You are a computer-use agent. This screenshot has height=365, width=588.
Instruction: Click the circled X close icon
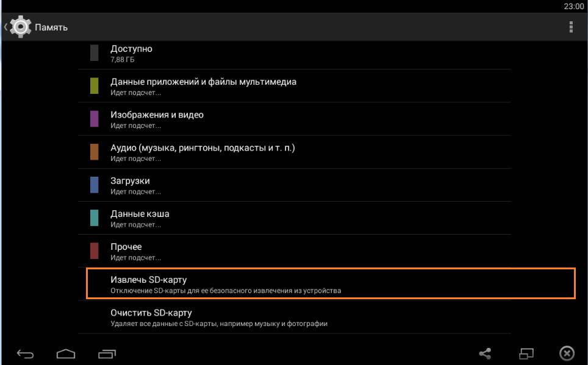pos(567,353)
